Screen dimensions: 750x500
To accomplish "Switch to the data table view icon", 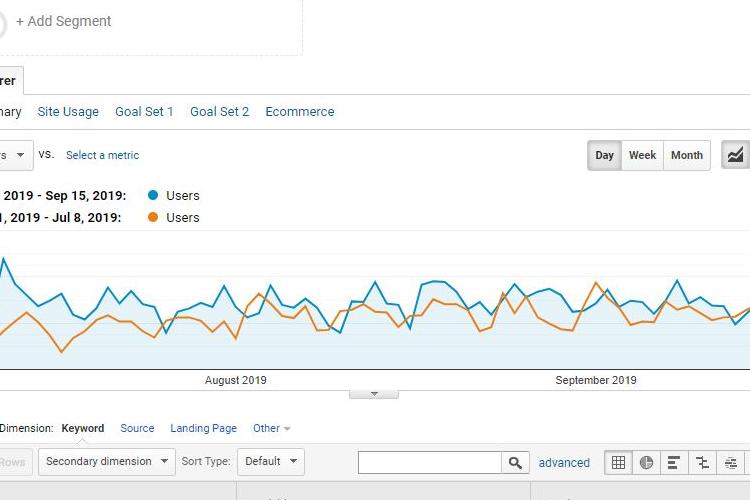I will (x=619, y=462).
